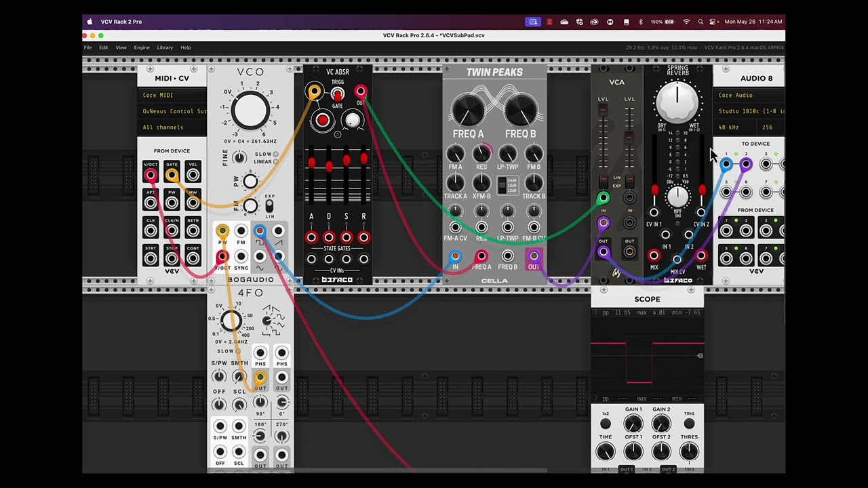Toggle the 24dB/18dB/12dB slope switch on Twin Peaks

point(502,185)
